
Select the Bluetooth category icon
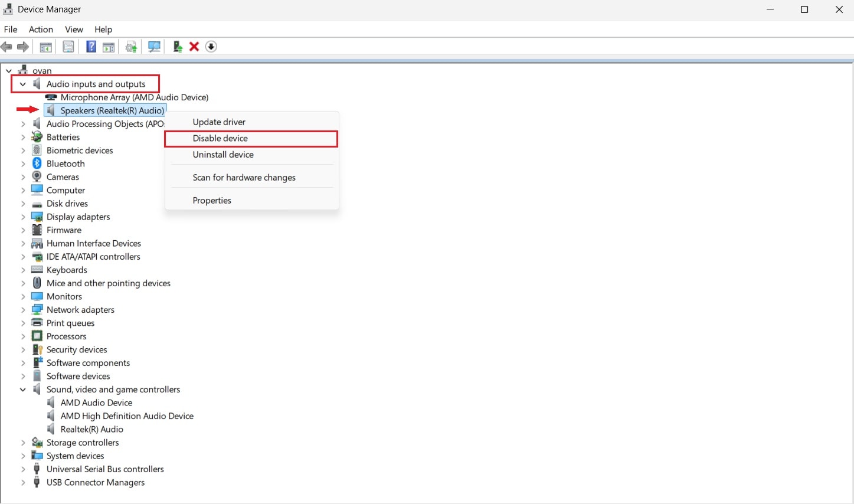coord(37,163)
